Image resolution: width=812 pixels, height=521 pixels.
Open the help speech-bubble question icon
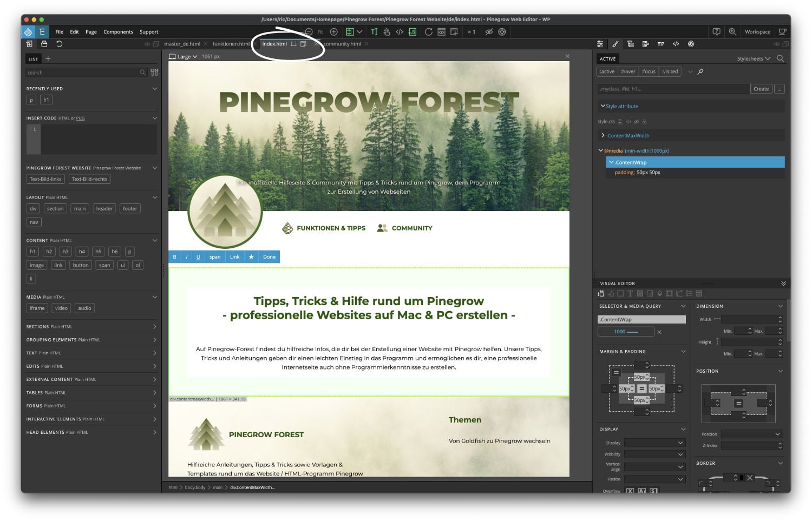click(716, 32)
